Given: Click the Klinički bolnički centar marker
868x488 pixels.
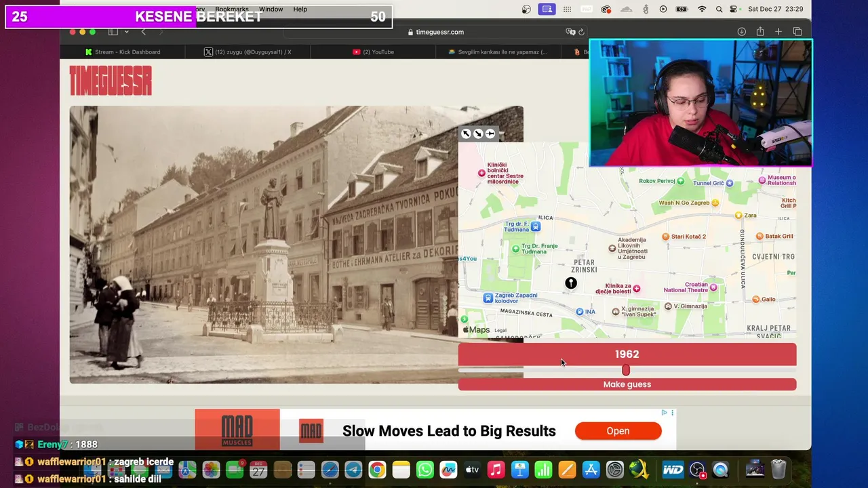Looking at the screenshot, I should click(x=481, y=174).
